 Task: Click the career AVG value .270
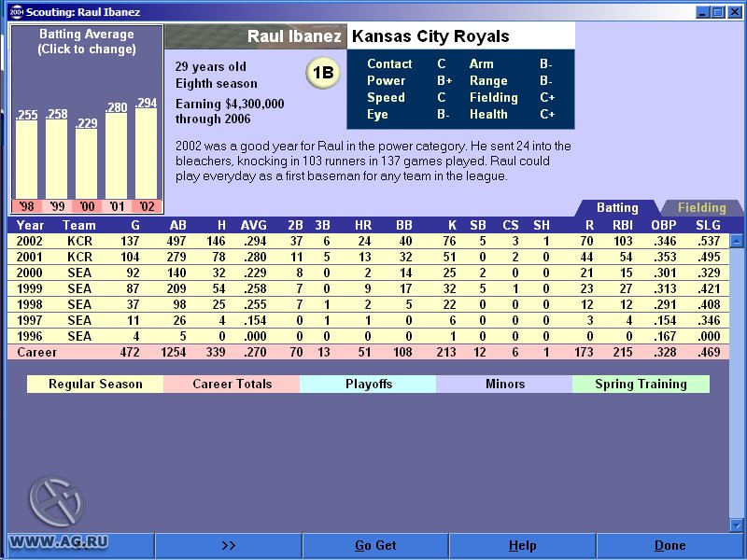[253, 353]
